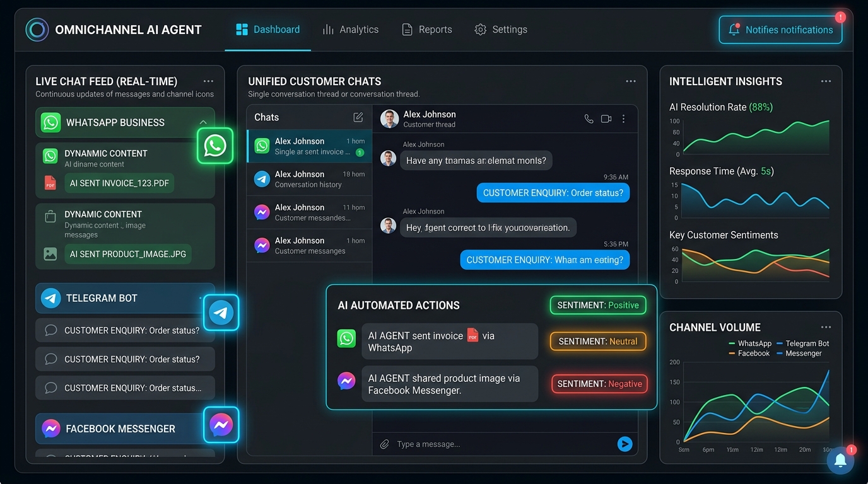Click the PDF file icon beside invoice
The width and height of the screenshot is (868, 484).
[50, 183]
